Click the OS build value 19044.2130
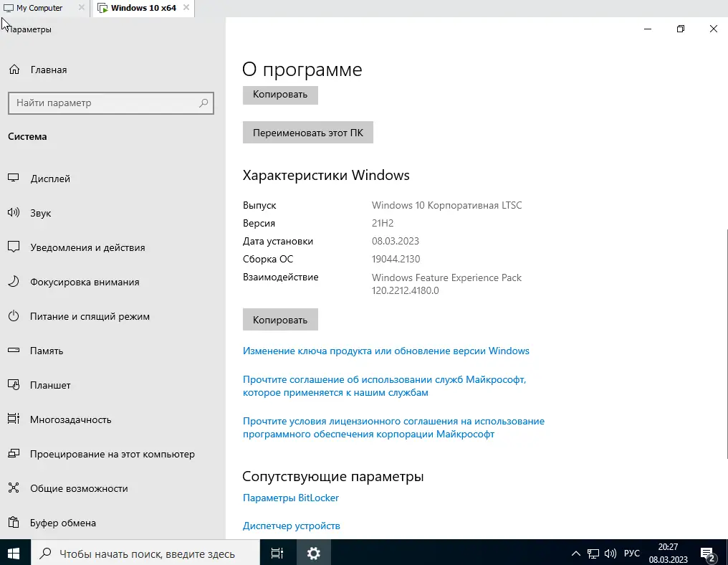728x565 pixels. click(396, 259)
